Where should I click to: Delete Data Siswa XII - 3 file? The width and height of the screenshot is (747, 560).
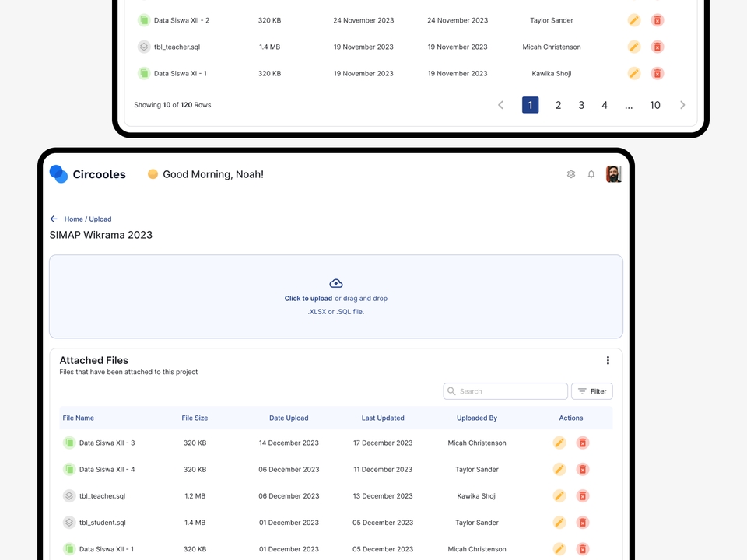pyautogui.click(x=583, y=443)
